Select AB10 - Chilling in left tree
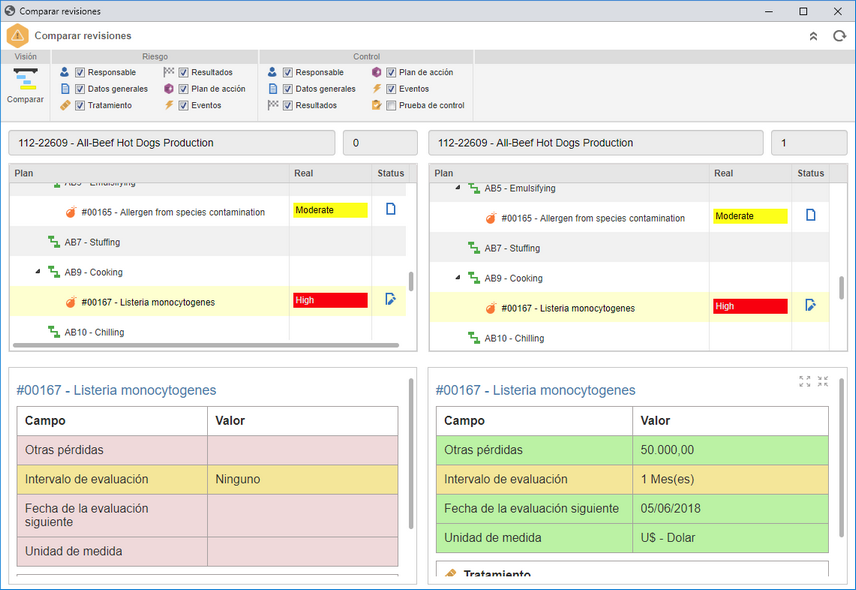 (x=94, y=332)
